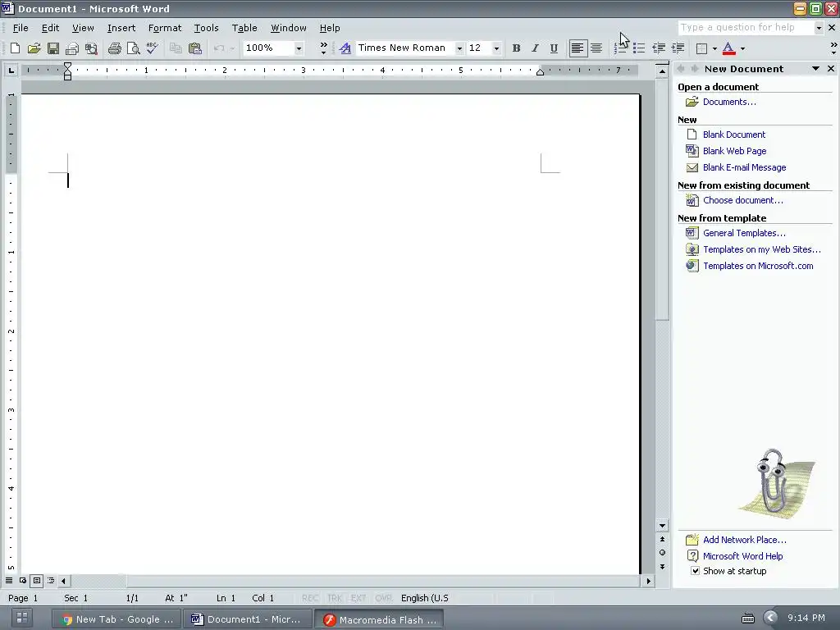
Task: Click Select Browse Object circle button
Action: [x=662, y=552]
